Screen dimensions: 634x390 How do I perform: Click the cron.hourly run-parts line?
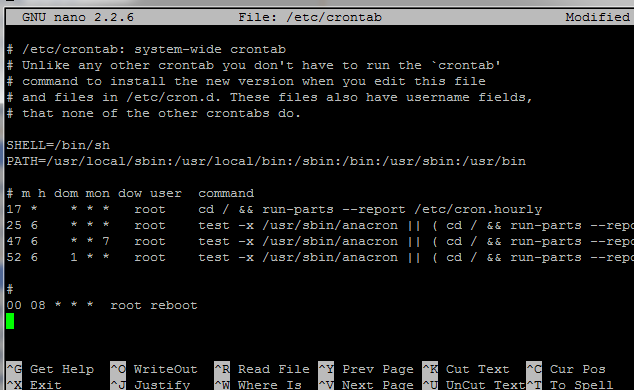[274, 209]
